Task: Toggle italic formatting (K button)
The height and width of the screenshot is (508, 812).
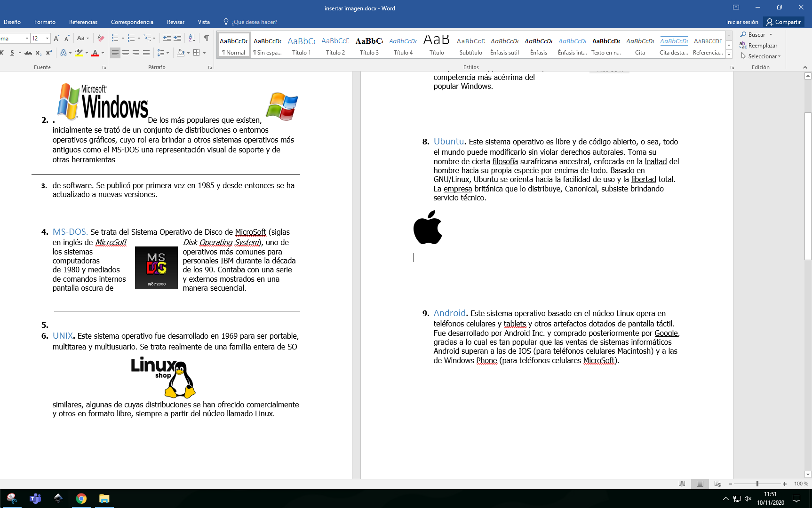Action: (x=2, y=53)
